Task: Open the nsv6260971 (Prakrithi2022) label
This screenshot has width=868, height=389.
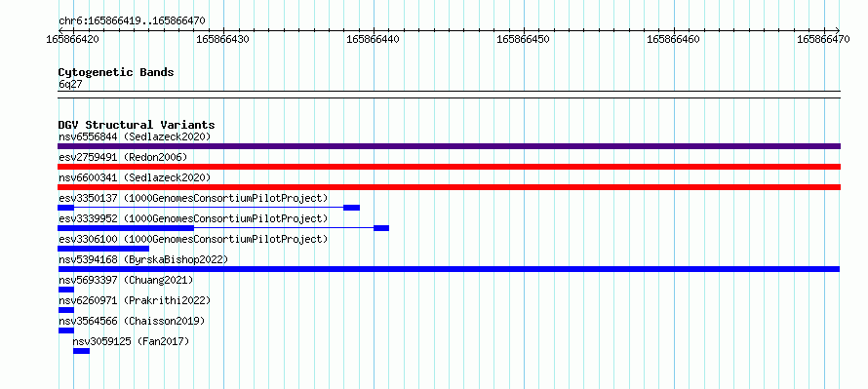Action: pos(135,300)
